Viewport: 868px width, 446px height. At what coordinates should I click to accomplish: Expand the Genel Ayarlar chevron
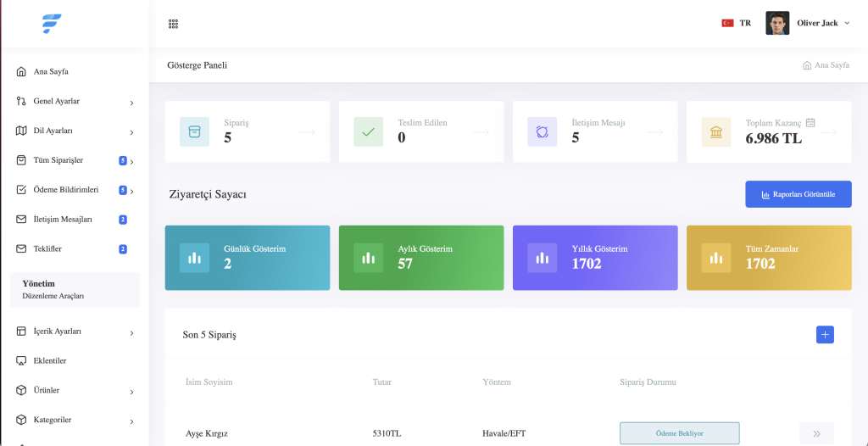tap(131, 103)
